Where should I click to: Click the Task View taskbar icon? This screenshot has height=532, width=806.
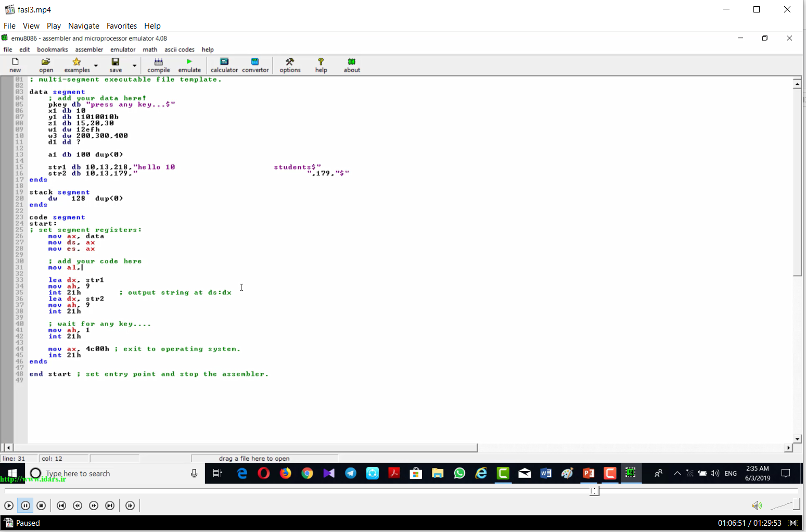(218, 473)
